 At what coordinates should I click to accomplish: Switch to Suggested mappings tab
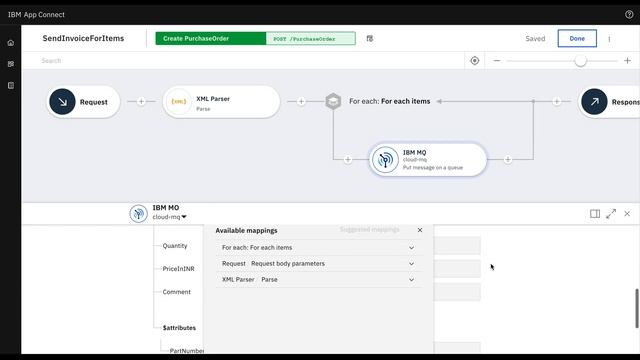pos(369,230)
